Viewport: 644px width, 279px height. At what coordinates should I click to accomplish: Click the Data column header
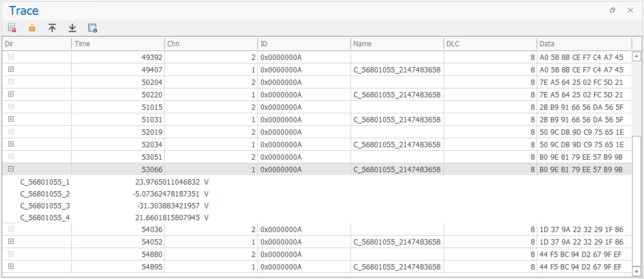(584, 44)
